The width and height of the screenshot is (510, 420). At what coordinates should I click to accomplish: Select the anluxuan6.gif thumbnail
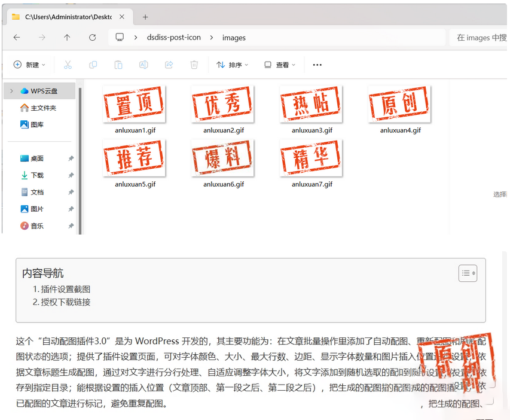pos(223,159)
